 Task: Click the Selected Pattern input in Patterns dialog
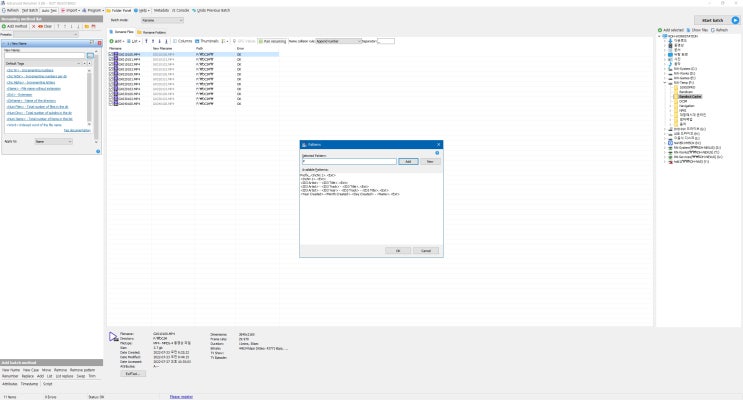pos(349,162)
